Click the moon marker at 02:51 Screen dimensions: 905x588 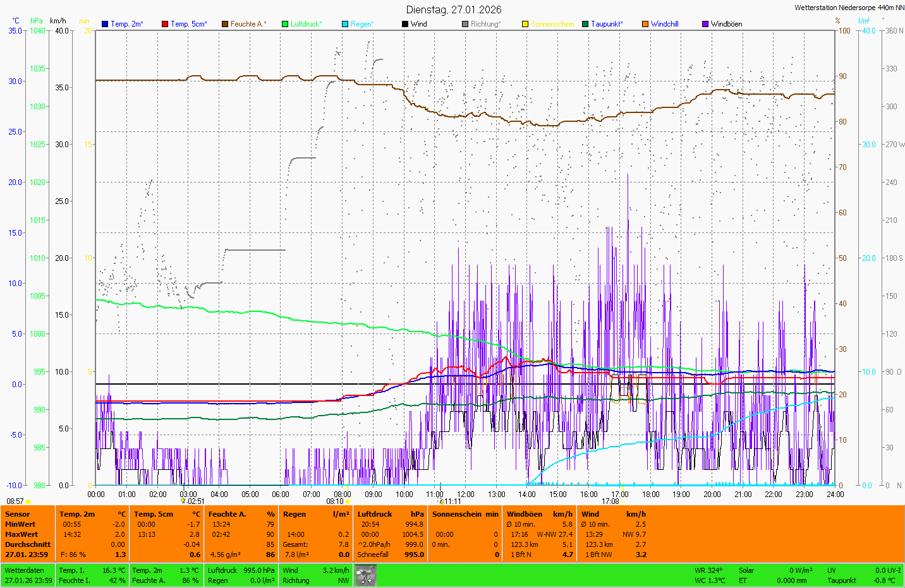(x=183, y=501)
